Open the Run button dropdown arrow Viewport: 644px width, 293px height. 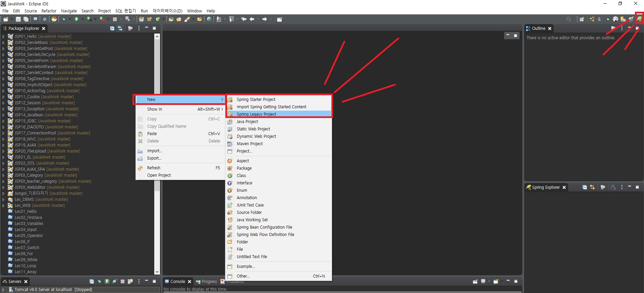pos(83,19)
